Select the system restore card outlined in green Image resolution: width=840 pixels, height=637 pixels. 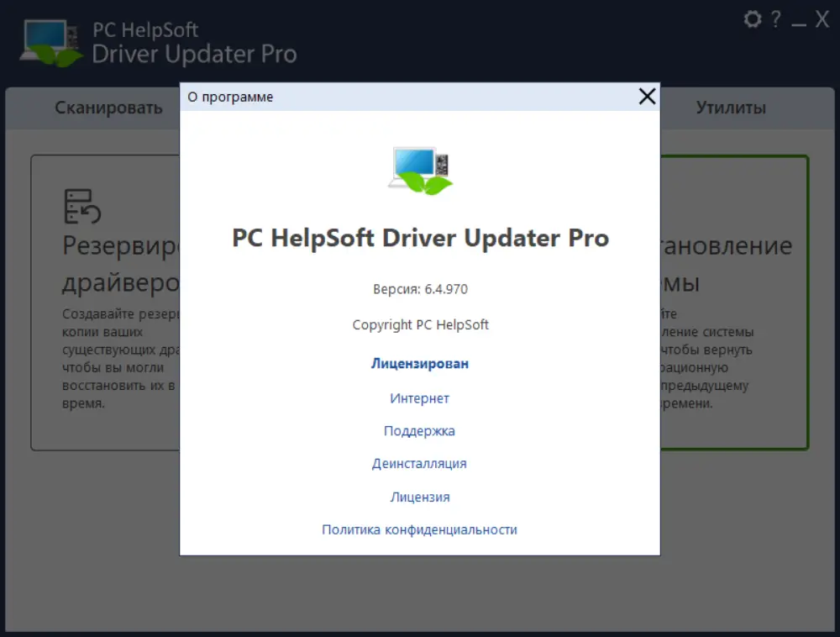tap(734, 303)
